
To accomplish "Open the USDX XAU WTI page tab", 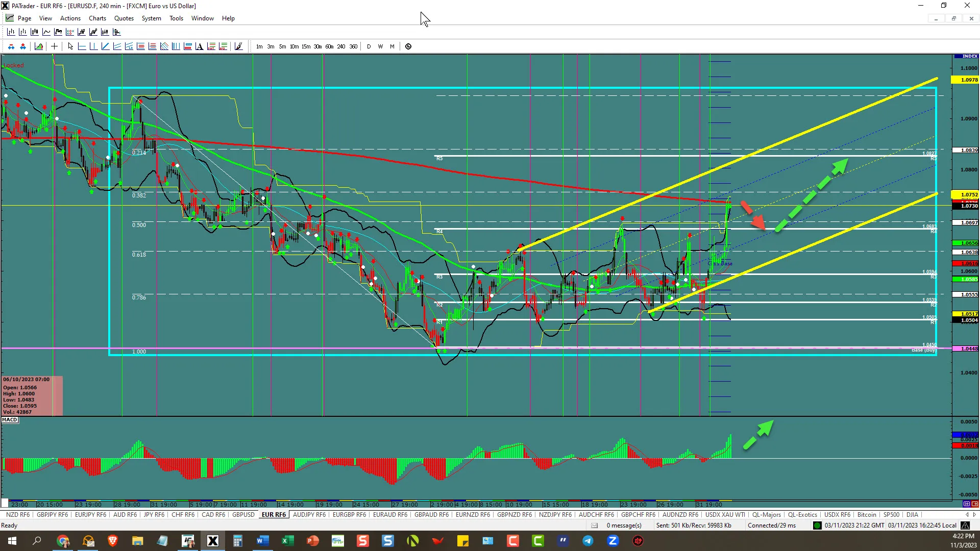I will click(725, 515).
